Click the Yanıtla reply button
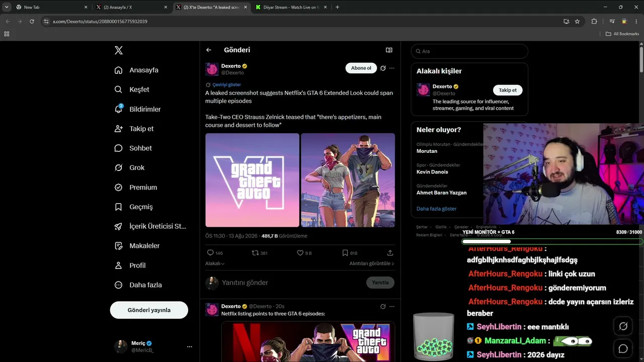 380,283
